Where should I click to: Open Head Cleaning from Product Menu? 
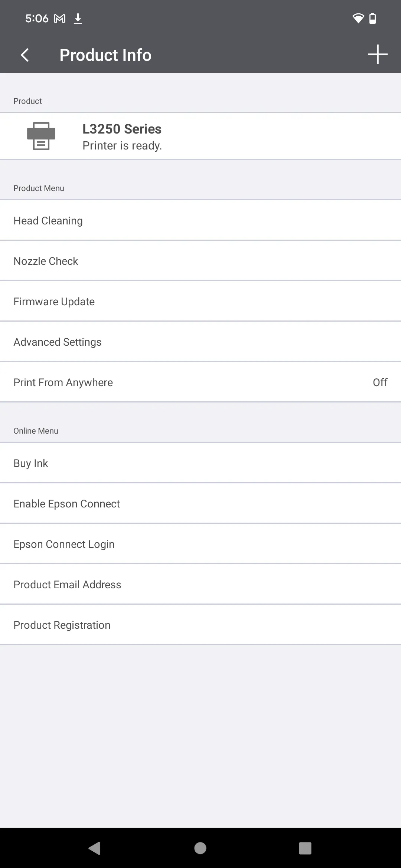click(x=200, y=220)
